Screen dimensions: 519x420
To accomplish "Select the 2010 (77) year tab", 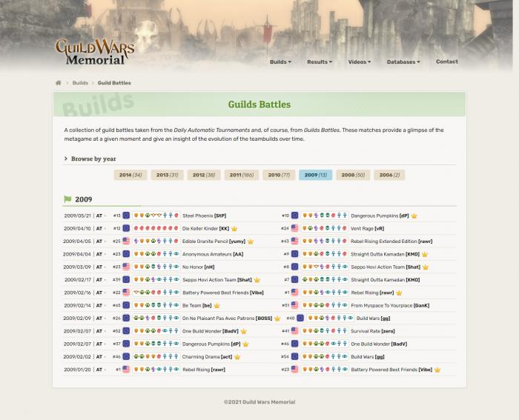I will tap(279, 175).
